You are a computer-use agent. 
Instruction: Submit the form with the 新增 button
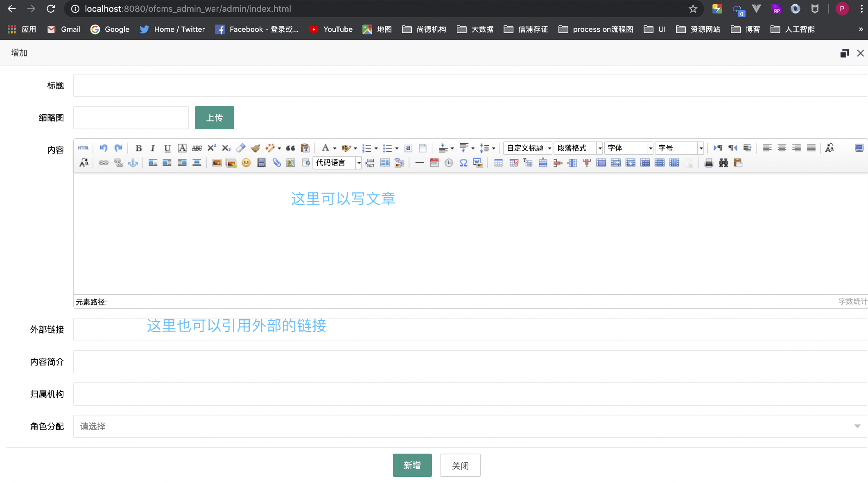(x=412, y=465)
